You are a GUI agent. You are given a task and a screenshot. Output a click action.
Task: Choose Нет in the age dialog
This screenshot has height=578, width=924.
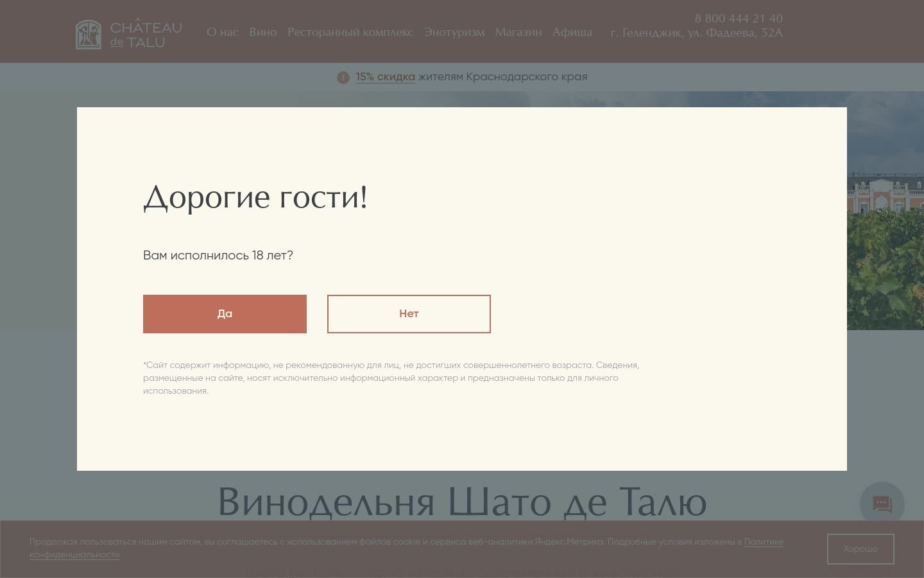pyautogui.click(x=409, y=314)
